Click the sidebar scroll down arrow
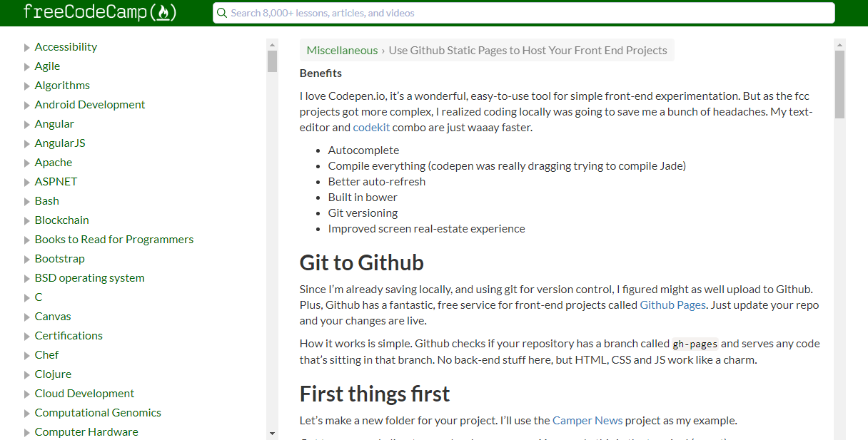Screen dimensions: 868x440 click(272, 433)
